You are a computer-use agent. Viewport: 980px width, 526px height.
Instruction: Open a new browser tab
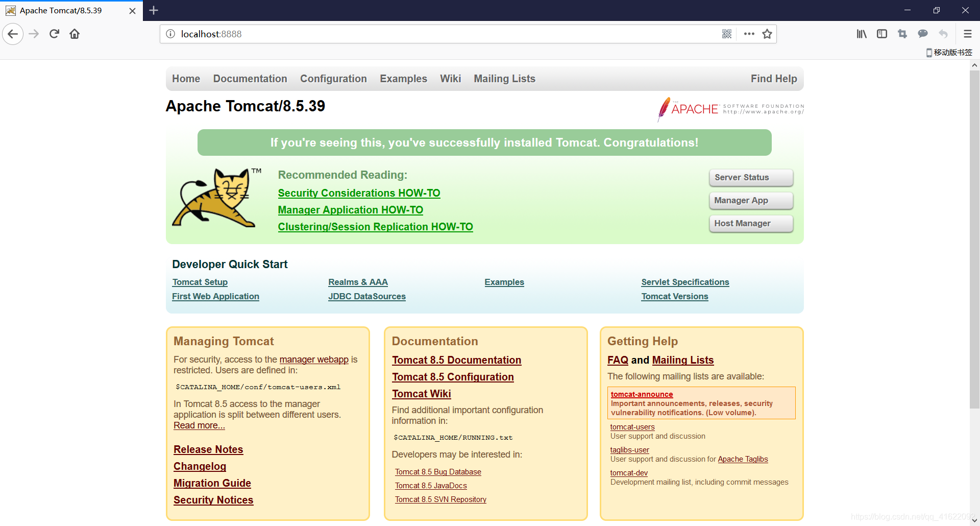[154, 10]
